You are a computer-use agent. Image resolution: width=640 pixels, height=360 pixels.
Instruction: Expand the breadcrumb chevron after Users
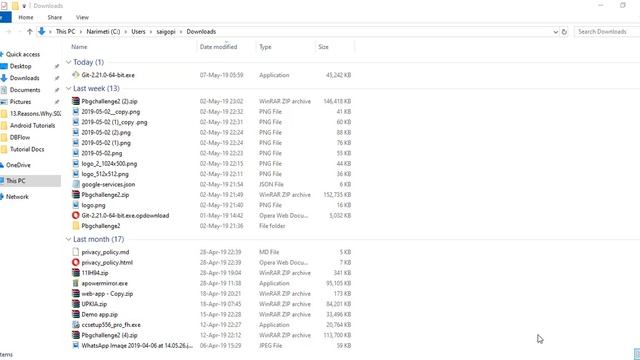(x=151, y=32)
